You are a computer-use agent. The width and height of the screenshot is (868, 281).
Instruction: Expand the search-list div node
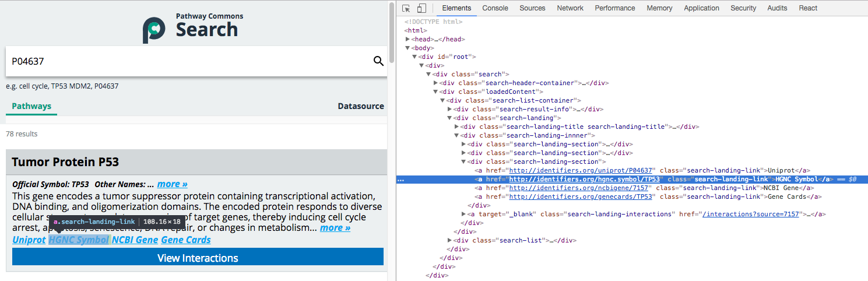tap(449, 240)
